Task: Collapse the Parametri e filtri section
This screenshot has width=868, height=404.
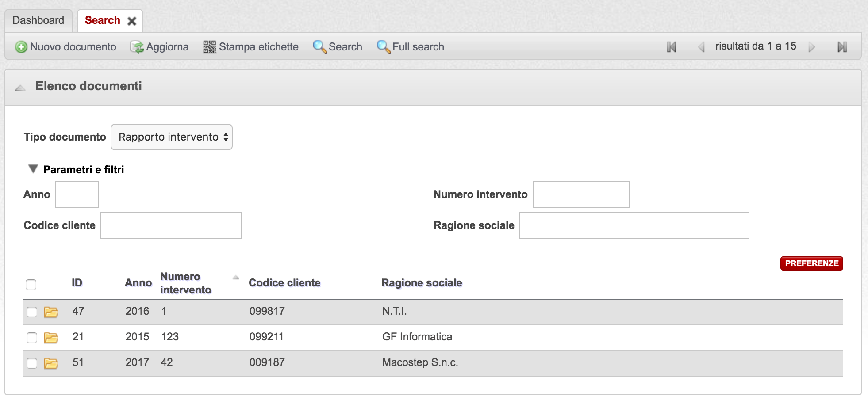Action: (33, 169)
